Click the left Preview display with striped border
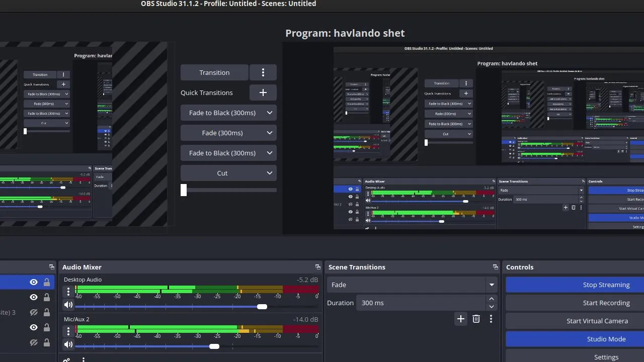Screen dimensions: 644x362 (84, 135)
